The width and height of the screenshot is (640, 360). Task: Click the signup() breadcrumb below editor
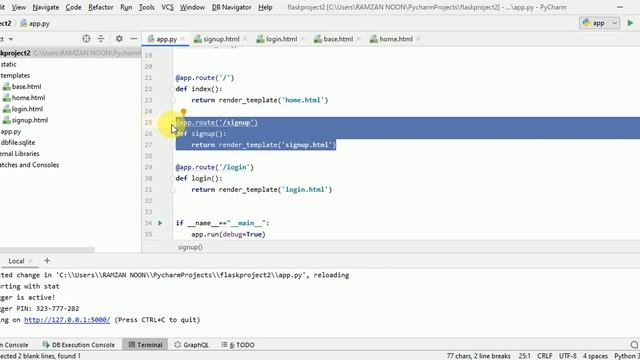click(x=190, y=247)
